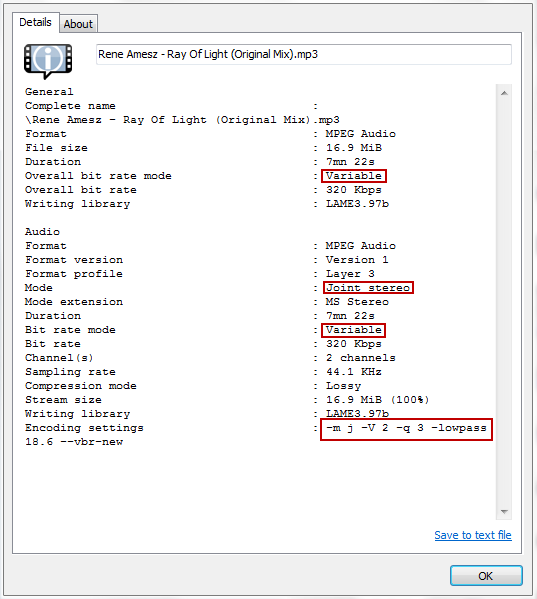Viewport: 537px width, 599px height.
Task: Click the MediaInfo film speech-bubble icon
Action: pyautogui.click(x=48, y=61)
